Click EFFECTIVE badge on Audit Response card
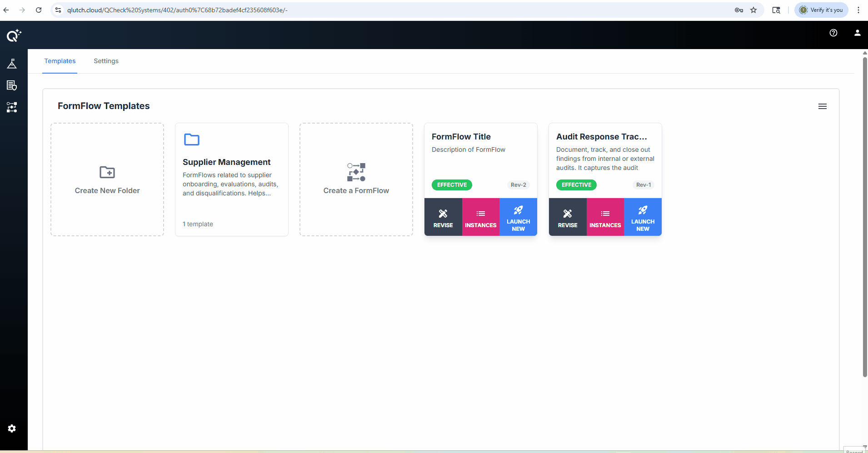 coord(576,185)
